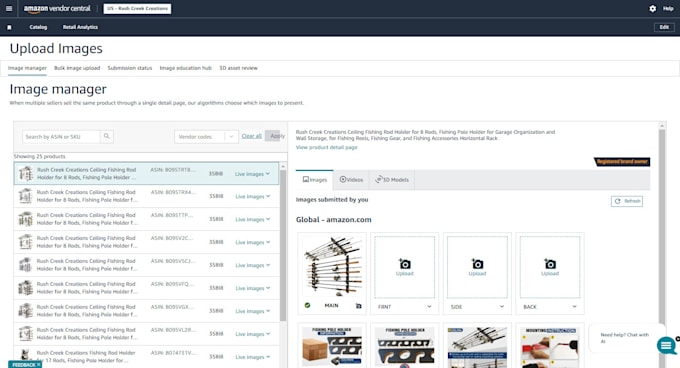The height and width of the screenshot is (368, 680).
Task: Open the Help link
Action: pyautogui.click(x=668, y=8)
